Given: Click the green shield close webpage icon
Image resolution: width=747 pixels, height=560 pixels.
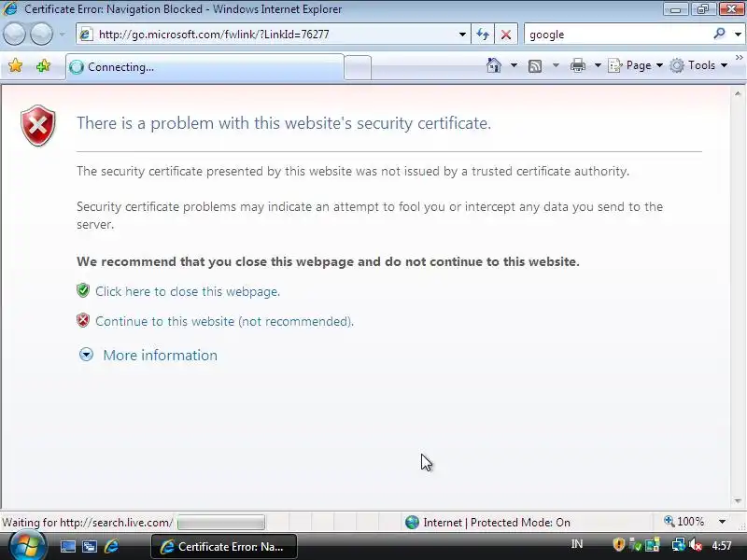Looking at the screenshot, I should tap(83, 290).
